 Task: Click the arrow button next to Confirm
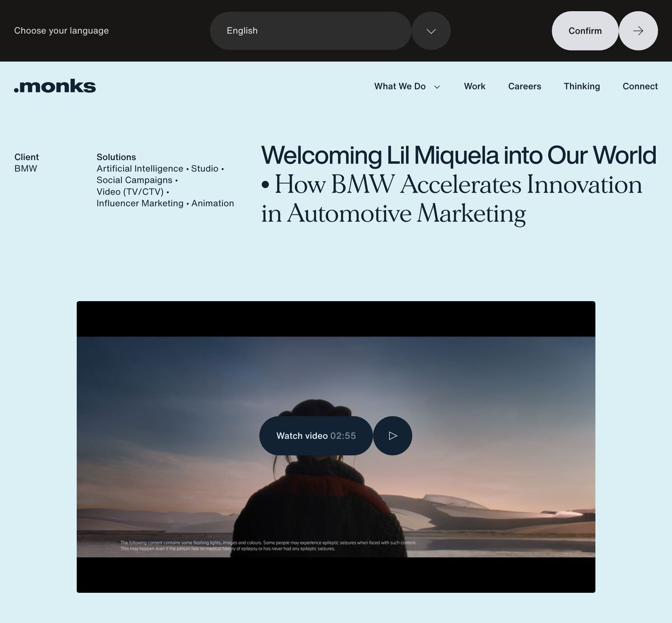click(638, 31)
